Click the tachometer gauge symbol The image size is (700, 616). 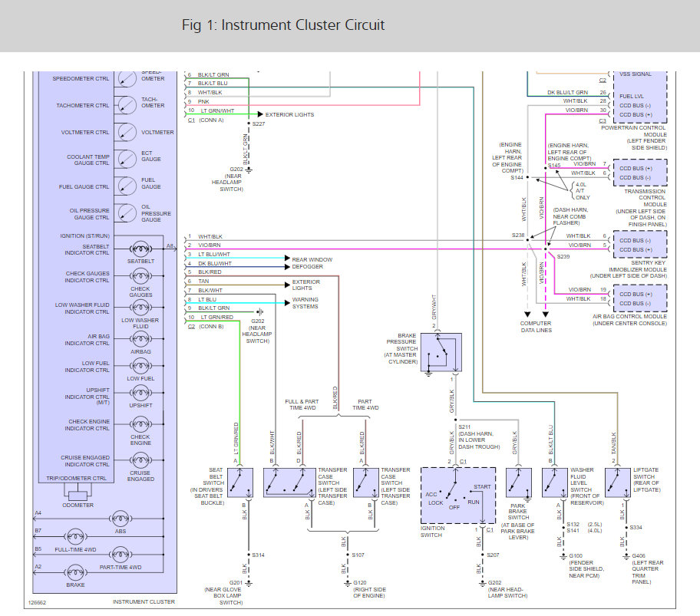127,105
